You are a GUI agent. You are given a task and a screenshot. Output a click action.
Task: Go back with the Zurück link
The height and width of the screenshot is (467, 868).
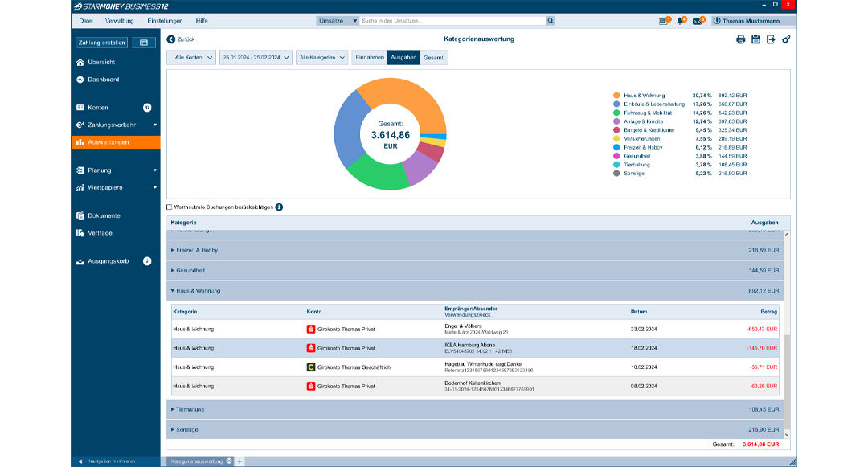click(x=181, y=39)
